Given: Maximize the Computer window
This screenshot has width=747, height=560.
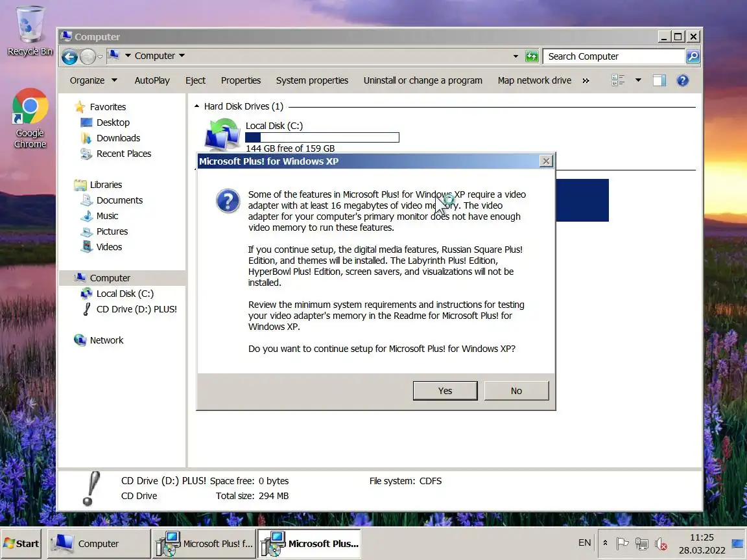Looking at the screenshot, I should pos(678,37).
